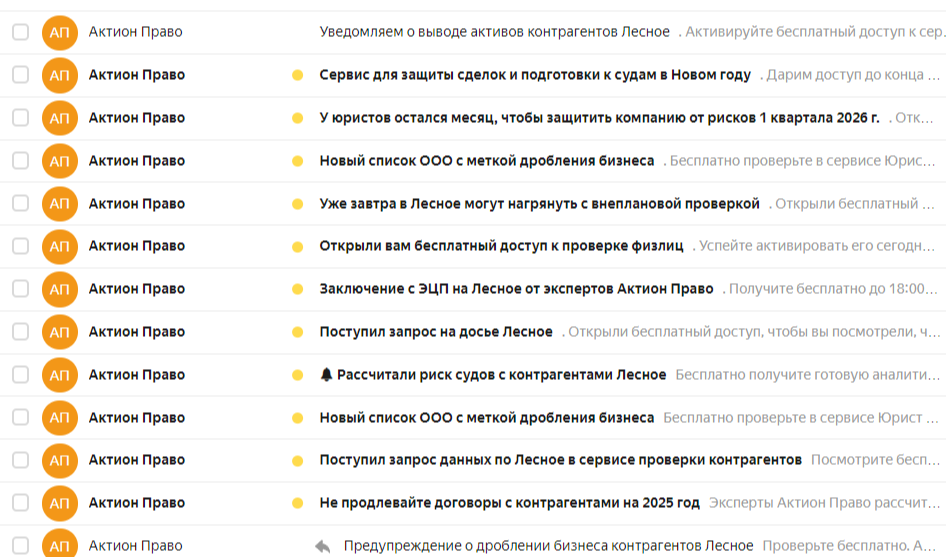Image resolution: width=946 pixels, height=557 pixels.
Task: Click the АП avatar of the 'Уже завтра в Лесное' email
Action: [60, 204]
